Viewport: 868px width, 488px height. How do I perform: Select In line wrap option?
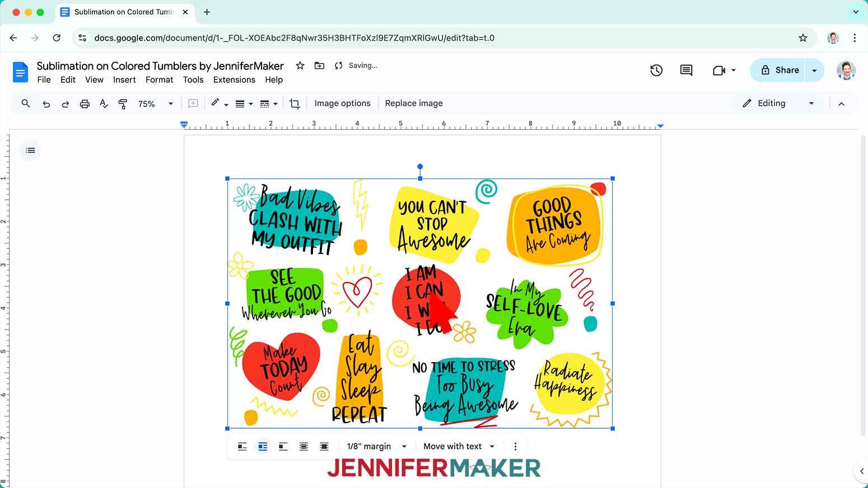click(x=242, y=447)
